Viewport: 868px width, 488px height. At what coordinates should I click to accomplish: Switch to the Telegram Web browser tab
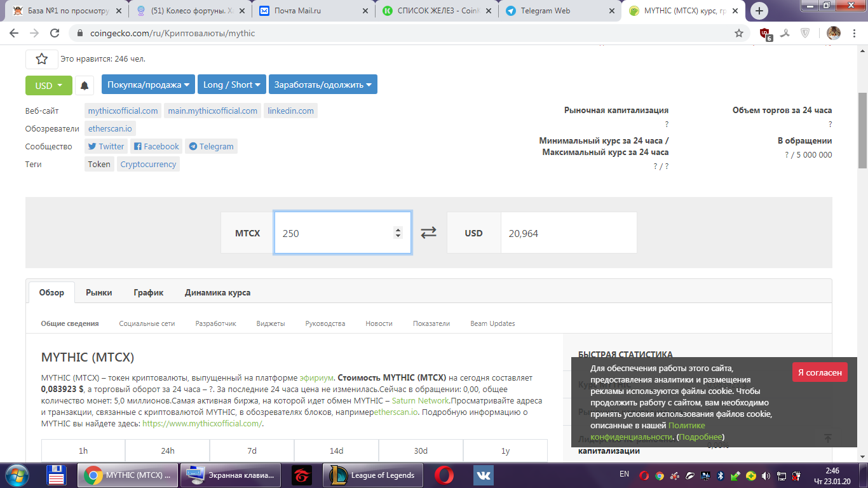559,11
